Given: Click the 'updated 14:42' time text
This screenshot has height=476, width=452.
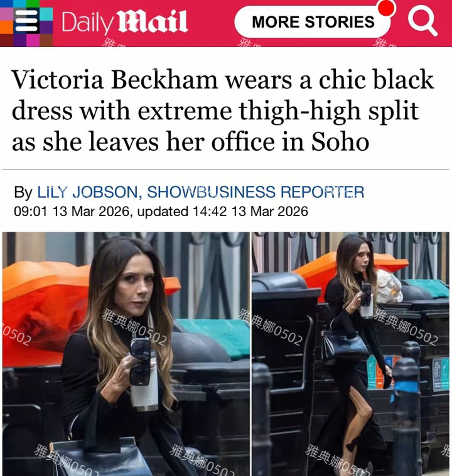Looking at the screenshot, I should point(182,212).
